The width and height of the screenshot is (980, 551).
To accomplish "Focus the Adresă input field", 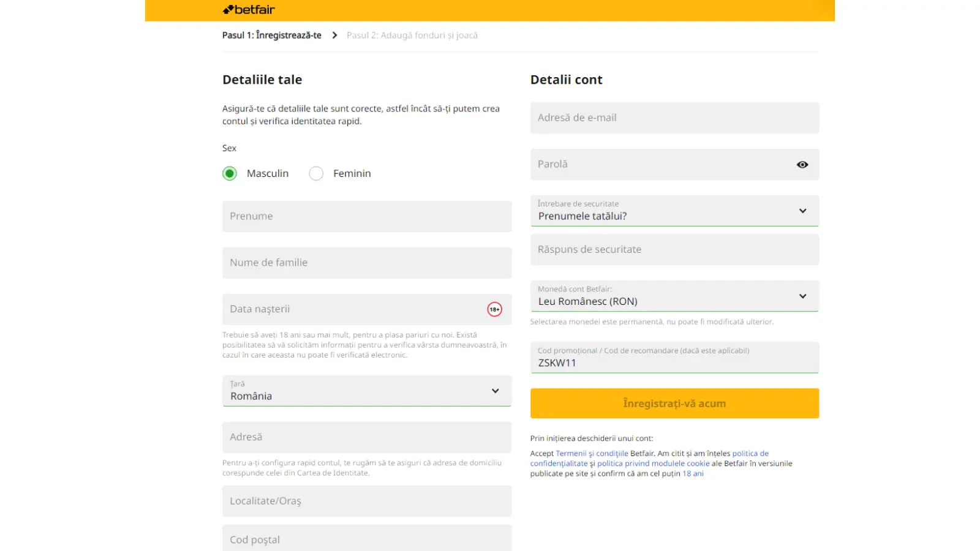I will 367,437.
